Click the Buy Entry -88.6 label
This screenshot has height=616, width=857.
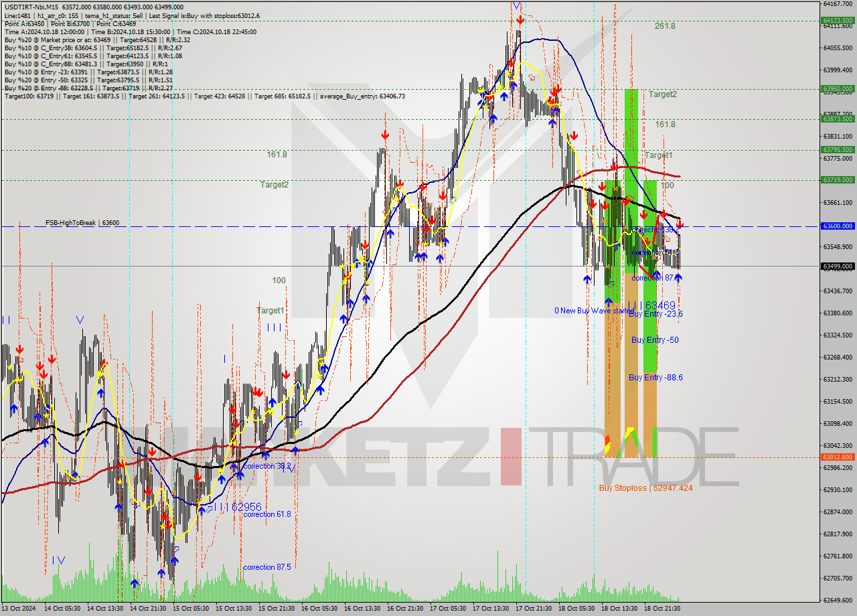point(655,378)
